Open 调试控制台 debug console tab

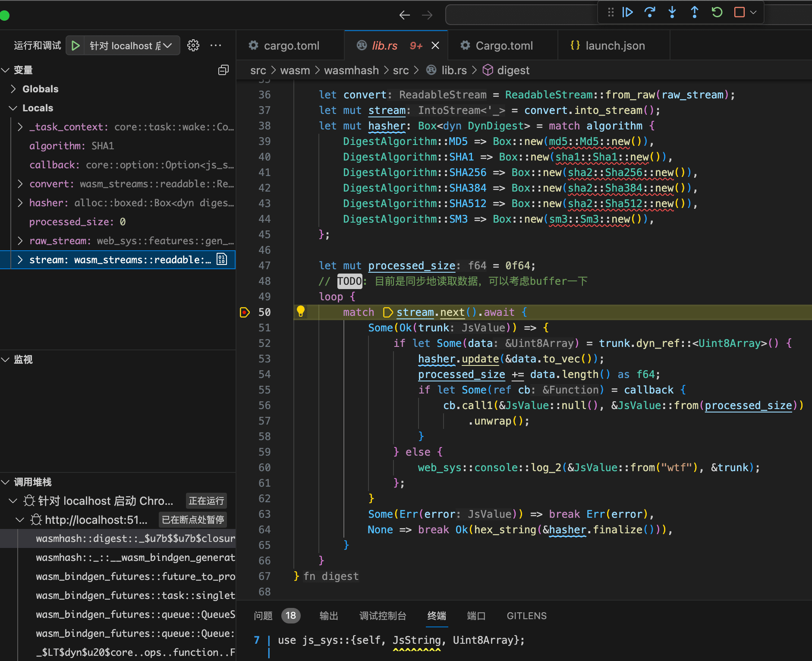tap(383, 616)
